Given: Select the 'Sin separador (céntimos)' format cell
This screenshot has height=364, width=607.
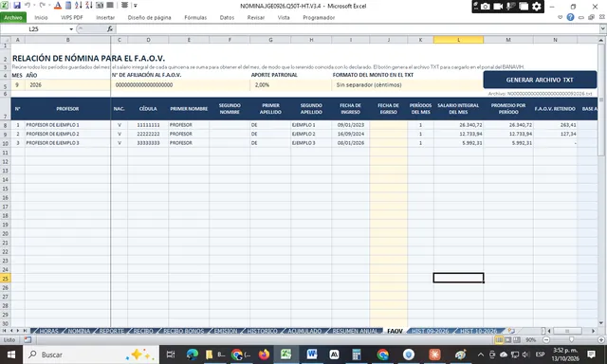Looking at the screenshot, I should pyautogui.click(x=407, y=85).
